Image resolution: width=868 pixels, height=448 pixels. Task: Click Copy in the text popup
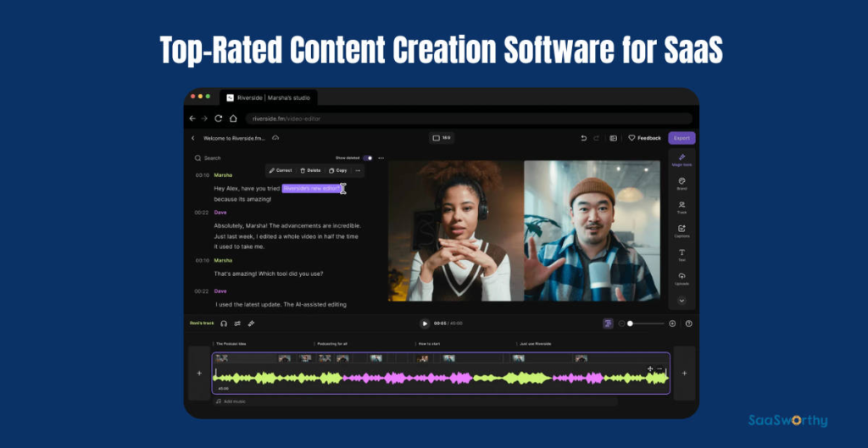(x=337, y=170)
